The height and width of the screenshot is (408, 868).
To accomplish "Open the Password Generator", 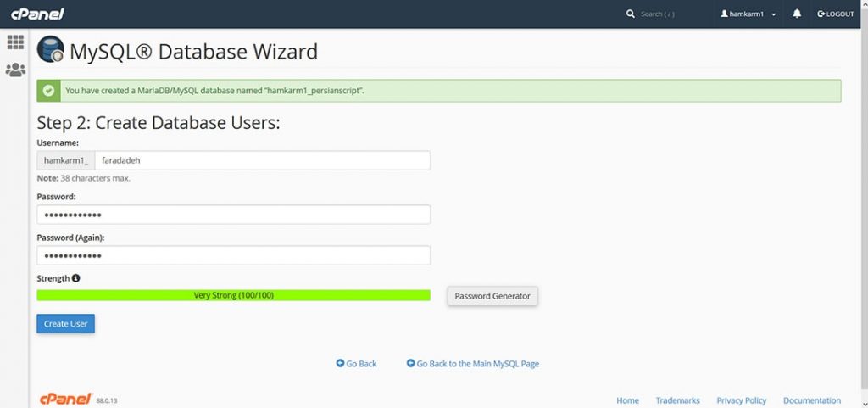I will [x=492, y=296].
